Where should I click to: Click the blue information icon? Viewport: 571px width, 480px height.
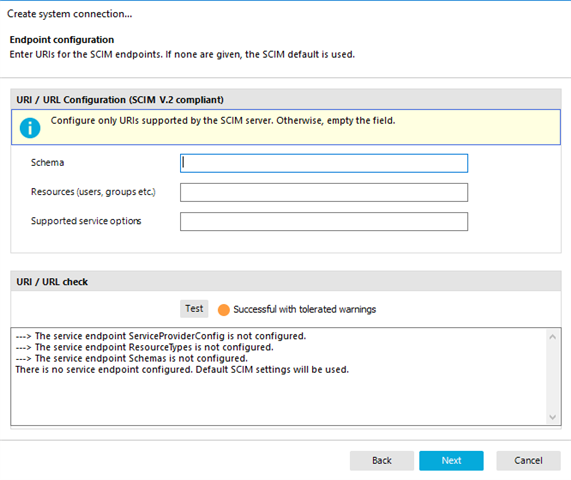click(30, 128)
